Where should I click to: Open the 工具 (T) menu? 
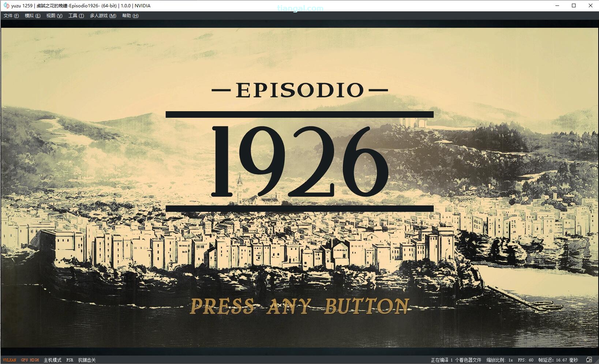[76, 16]
